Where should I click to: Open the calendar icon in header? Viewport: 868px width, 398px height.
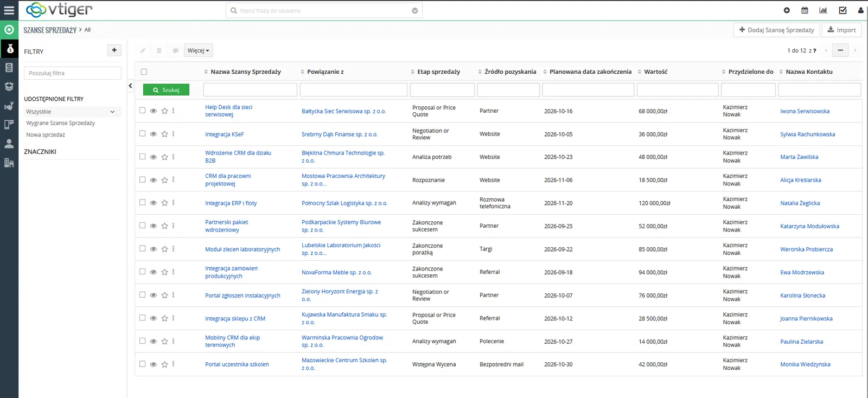point(805,10)
